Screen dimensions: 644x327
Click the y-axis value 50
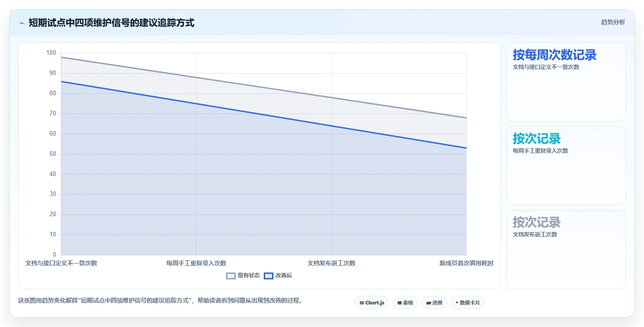click(x=52, y=154)
